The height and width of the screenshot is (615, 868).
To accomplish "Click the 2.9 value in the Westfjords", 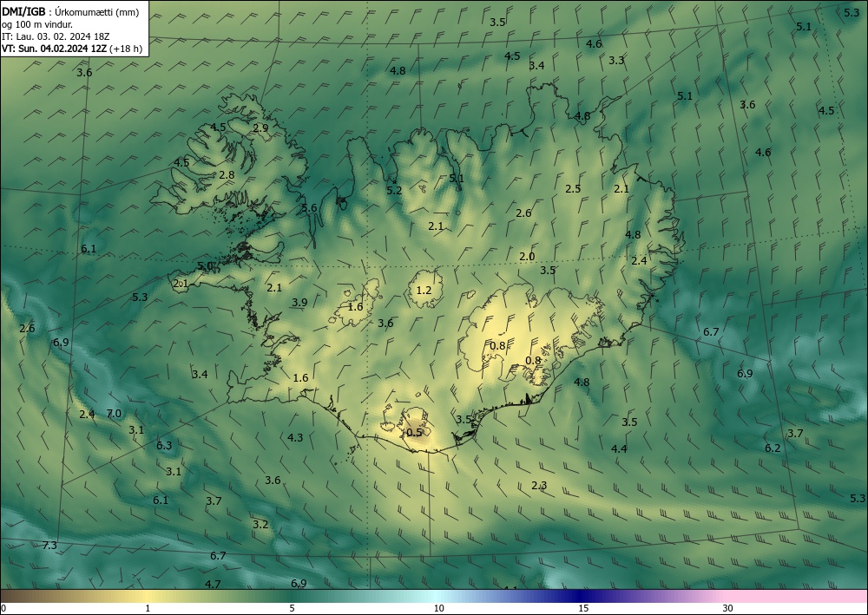I will [260, 128].
